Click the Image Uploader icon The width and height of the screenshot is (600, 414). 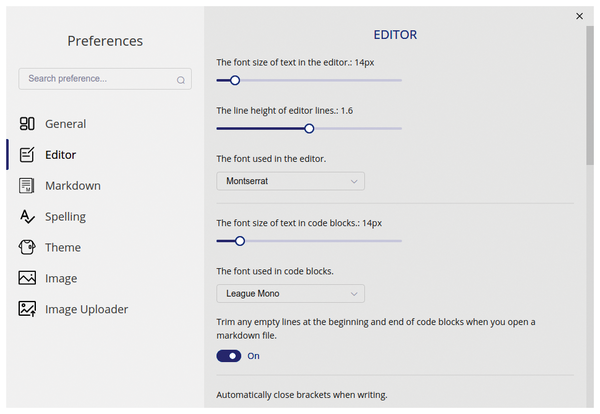click(x=27, y=310)
